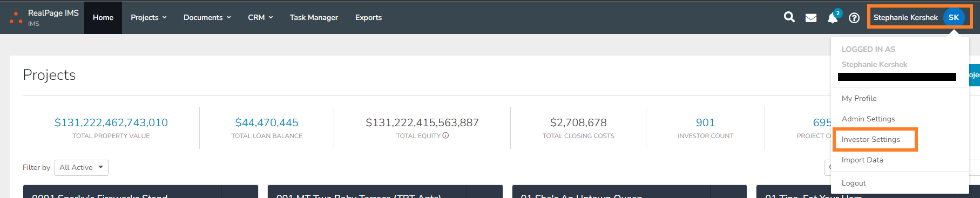Screen dimensions: 980x198
Task: Click the RealPage IMS logo
Action: click(44, 17)
